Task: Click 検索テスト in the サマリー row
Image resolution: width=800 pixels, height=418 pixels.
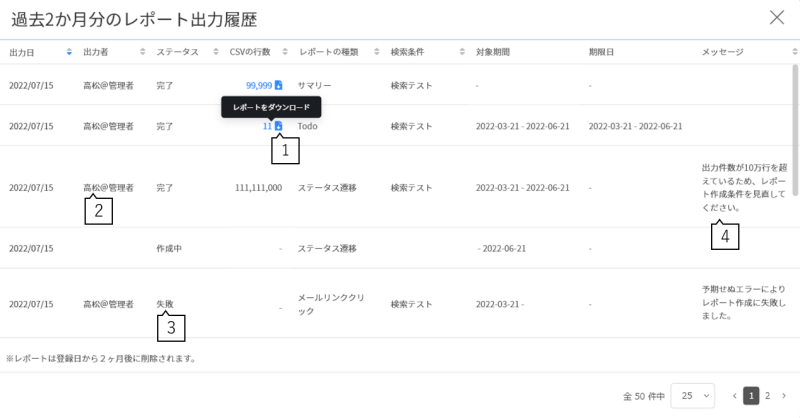Action: click(411, 86)
